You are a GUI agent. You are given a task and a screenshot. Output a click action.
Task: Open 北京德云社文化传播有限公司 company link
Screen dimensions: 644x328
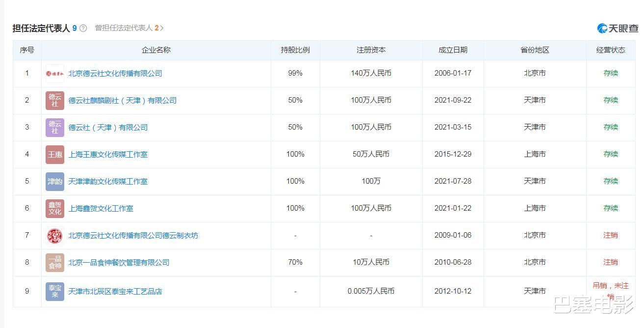click(115, 74)
